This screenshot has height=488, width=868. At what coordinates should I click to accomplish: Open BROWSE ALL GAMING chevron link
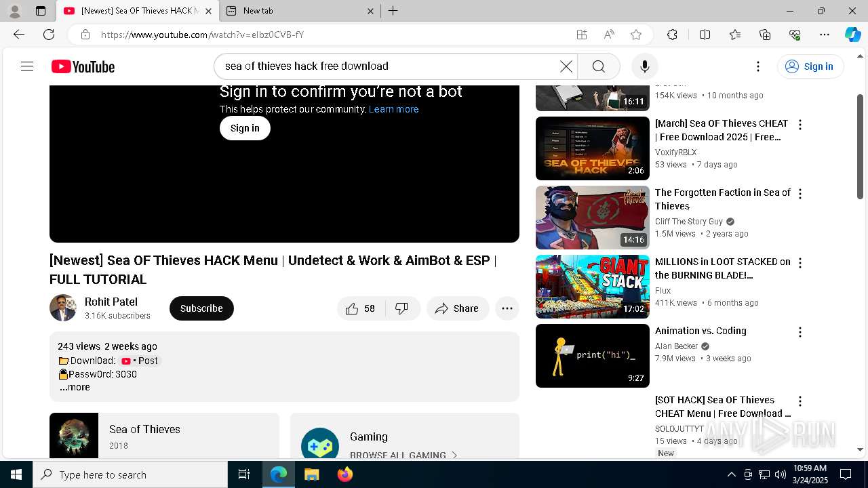tap(404, 455)
